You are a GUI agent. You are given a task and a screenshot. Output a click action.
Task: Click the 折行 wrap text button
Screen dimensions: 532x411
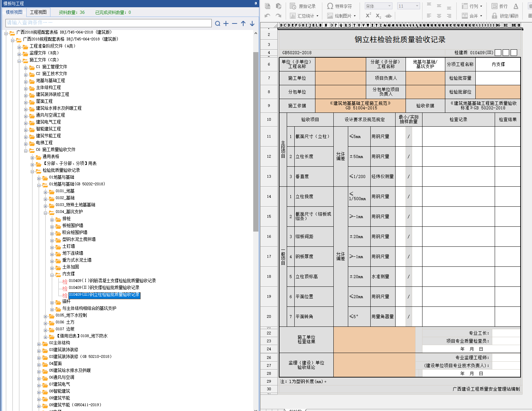[500, 6]
